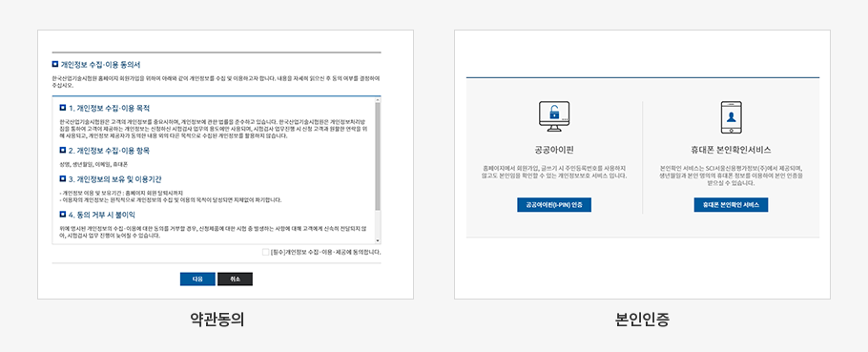Click the bullet icon beside 2. 개인정보 수집·이용 항목
The width and height of the screenshot is (868, 352).
tap(63, 150)
